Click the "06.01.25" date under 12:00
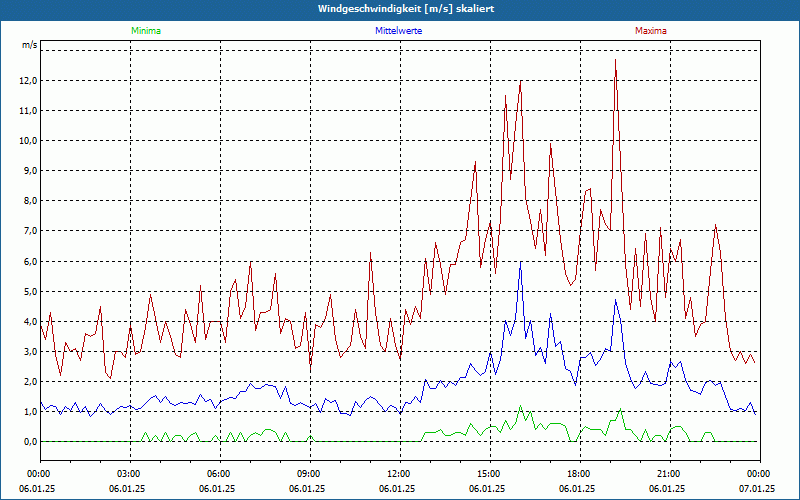Viewport: 800px width, 500px height. click(x=397, y=488)
